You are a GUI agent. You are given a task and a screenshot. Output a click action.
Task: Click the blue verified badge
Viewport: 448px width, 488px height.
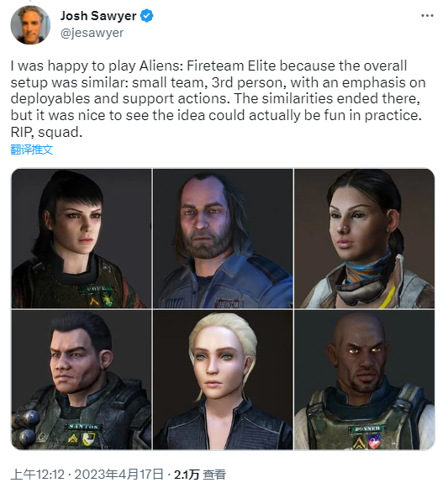coord(146,16)
